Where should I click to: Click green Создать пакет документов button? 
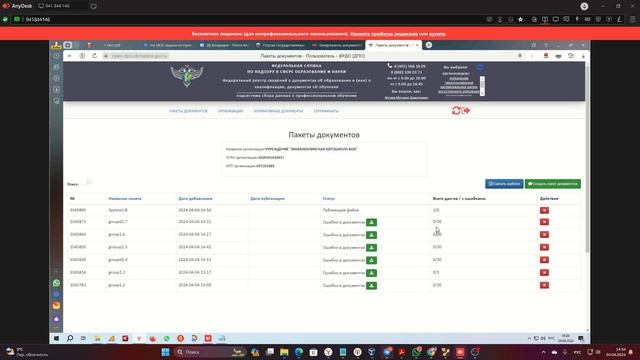[x=553, y=184]
